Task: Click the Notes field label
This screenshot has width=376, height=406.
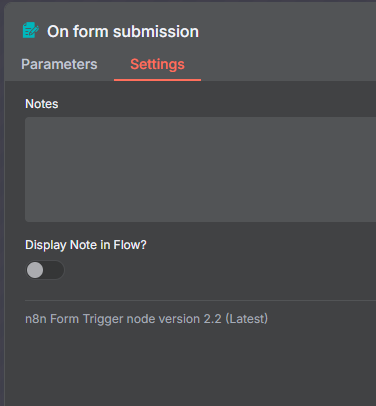Action: point(42,104)
